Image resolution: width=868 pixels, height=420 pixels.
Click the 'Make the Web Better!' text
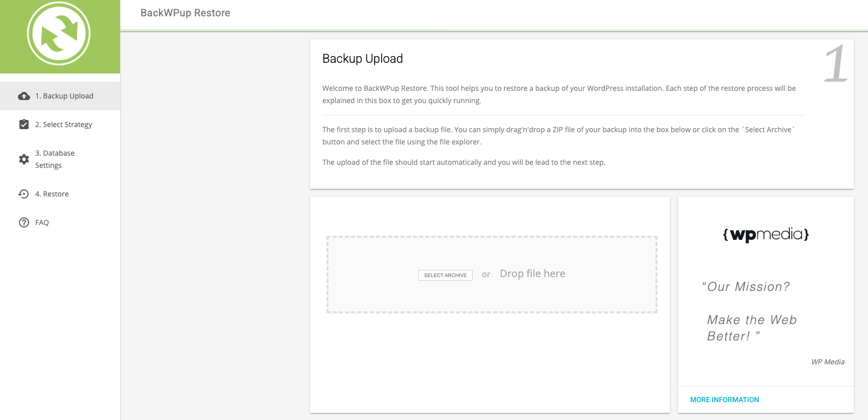point(752,328)
